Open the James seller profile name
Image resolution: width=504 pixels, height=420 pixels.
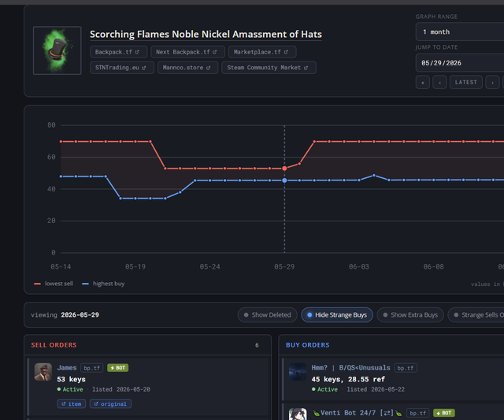pos(67,367)
